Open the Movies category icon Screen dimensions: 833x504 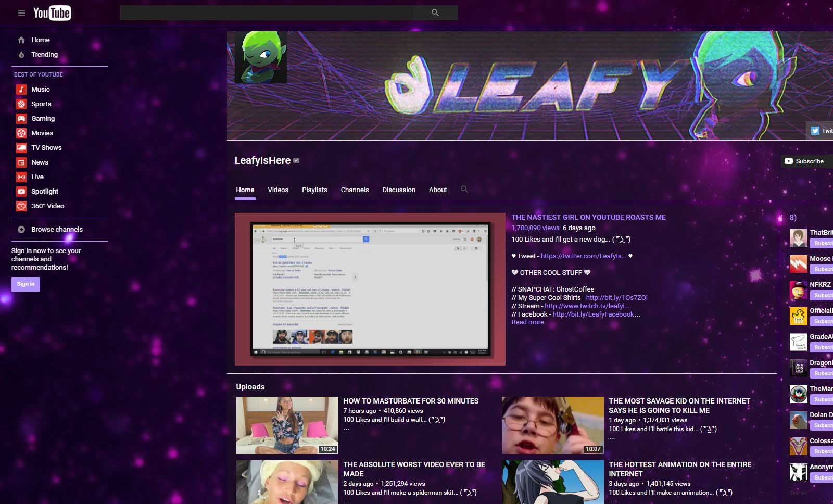point(21,133)
